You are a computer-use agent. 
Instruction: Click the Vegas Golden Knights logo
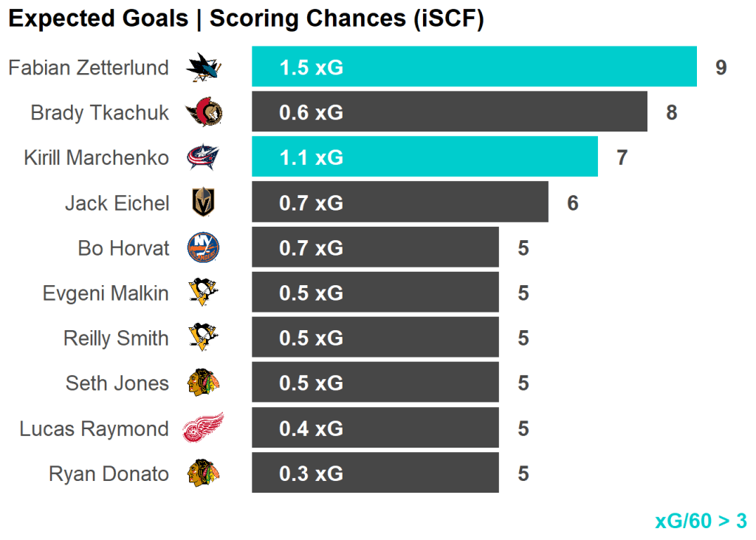[x=203, y=203]
